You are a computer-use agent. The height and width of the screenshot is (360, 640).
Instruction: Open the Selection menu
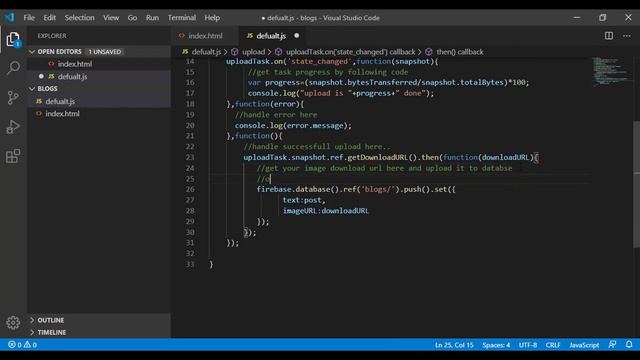pyautogui.click(x=79, y=18)
